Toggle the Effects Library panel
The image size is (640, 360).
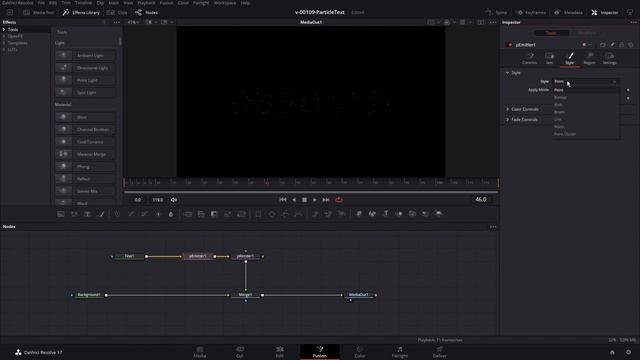[x=81, y=13]
